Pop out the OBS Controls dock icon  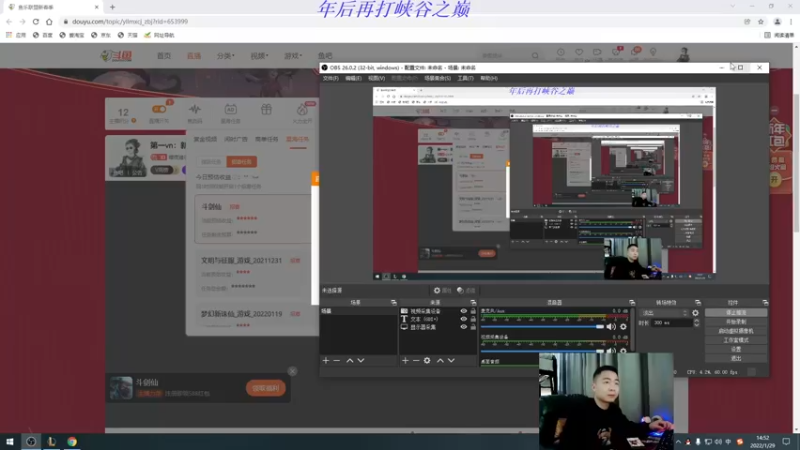click(x=765, y=303)
